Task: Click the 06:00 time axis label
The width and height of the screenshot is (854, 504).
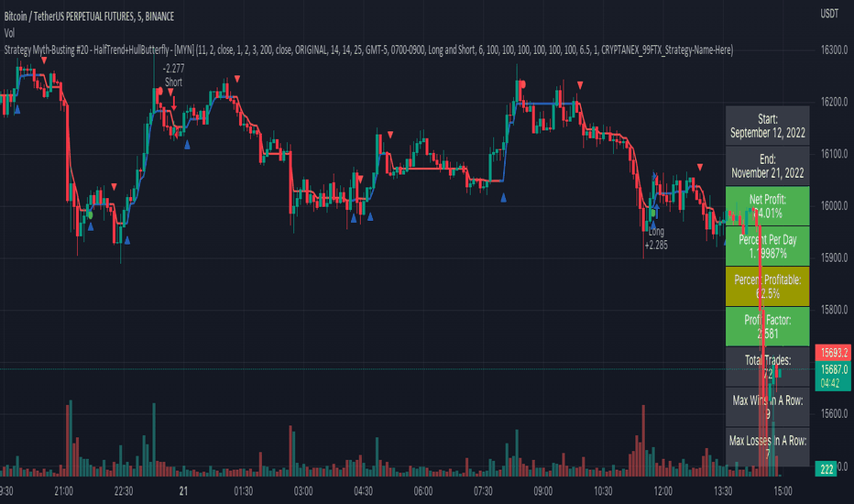Action: coord(423,491)
